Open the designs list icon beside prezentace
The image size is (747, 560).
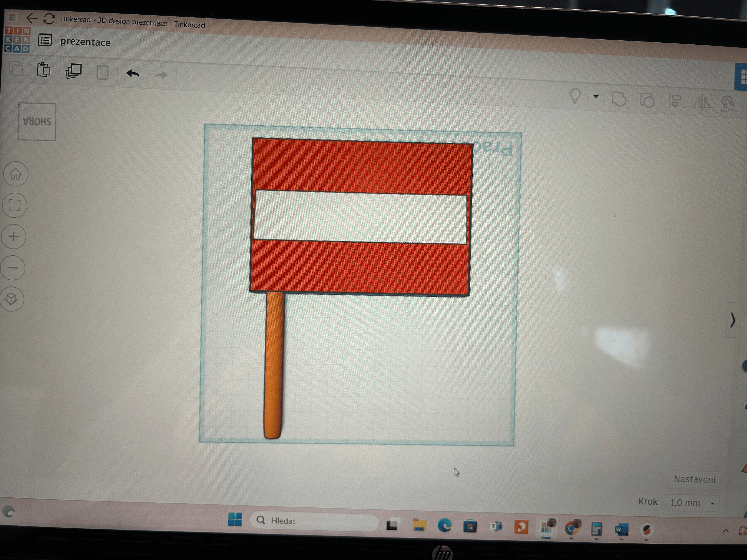(x=45, y=40)
